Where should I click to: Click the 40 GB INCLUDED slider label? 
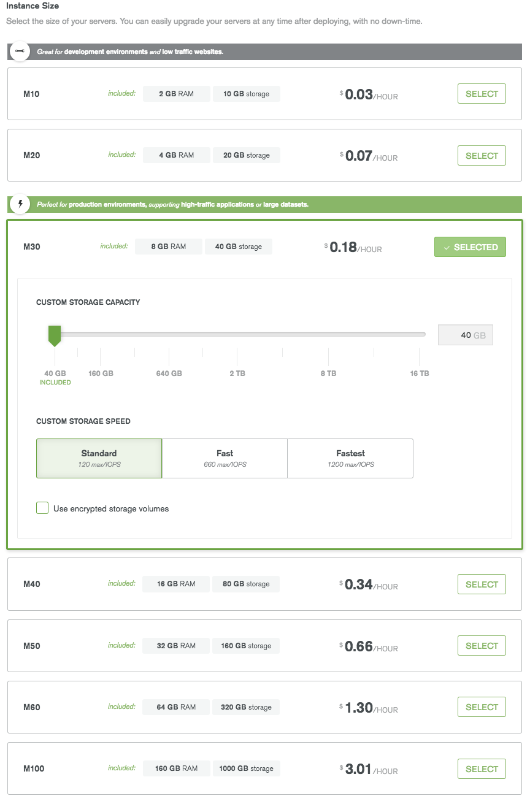55,377
